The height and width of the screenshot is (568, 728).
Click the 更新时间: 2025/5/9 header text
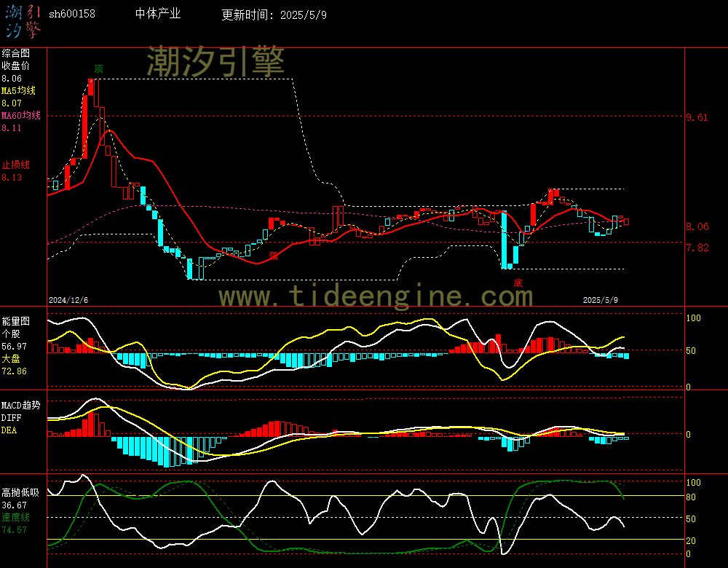(x=274, y=15)
